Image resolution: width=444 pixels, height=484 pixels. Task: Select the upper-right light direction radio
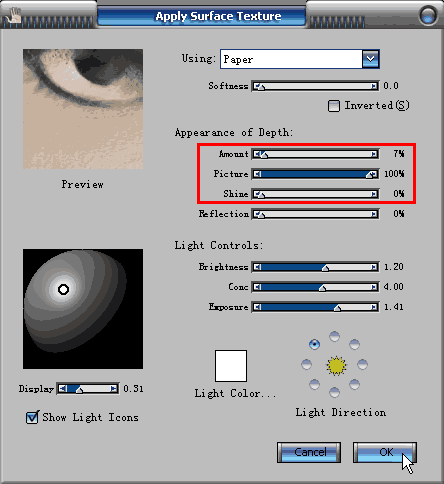[x=354, y=344]
